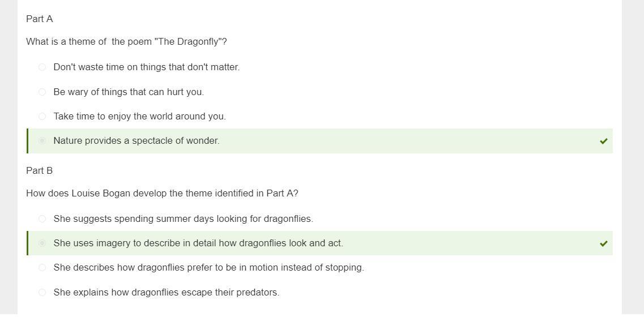The height and width of the screenshot is (317, 644).
Task: Select radio for "dragonflies prefer to be in motion"
Action: (42, 268)
